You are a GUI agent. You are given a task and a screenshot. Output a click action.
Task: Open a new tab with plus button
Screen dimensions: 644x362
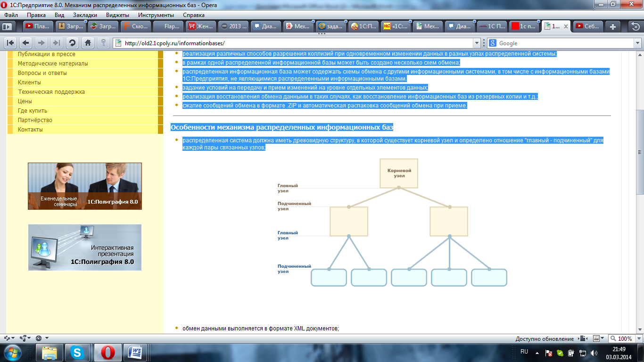pos(612,26)
